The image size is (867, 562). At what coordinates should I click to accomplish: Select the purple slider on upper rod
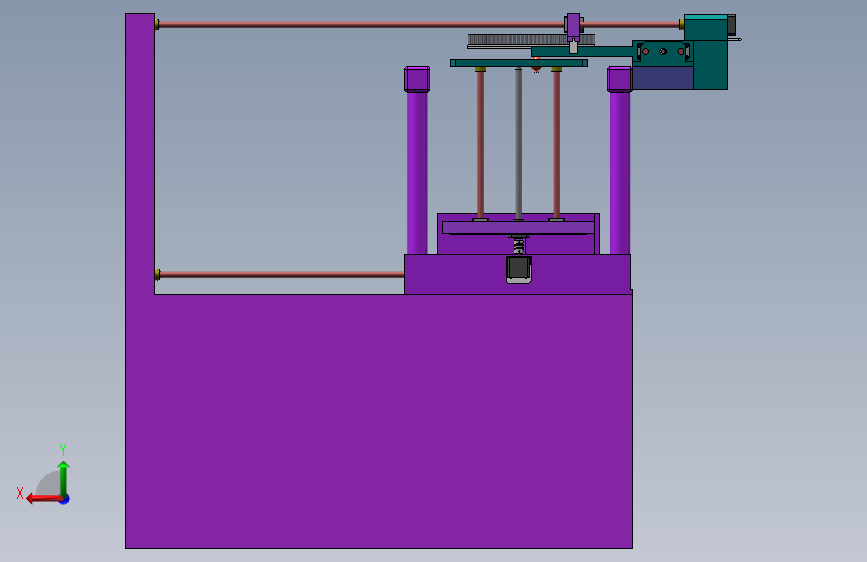coord(573,25)
